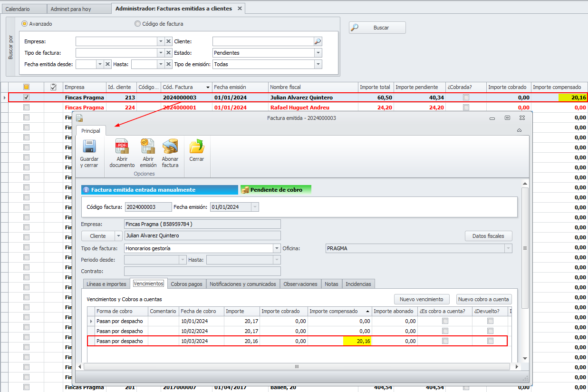This screenshot has width=588, height=392.
Task: Clear the Empresa filter with X icon
Action: pos(168,41)
